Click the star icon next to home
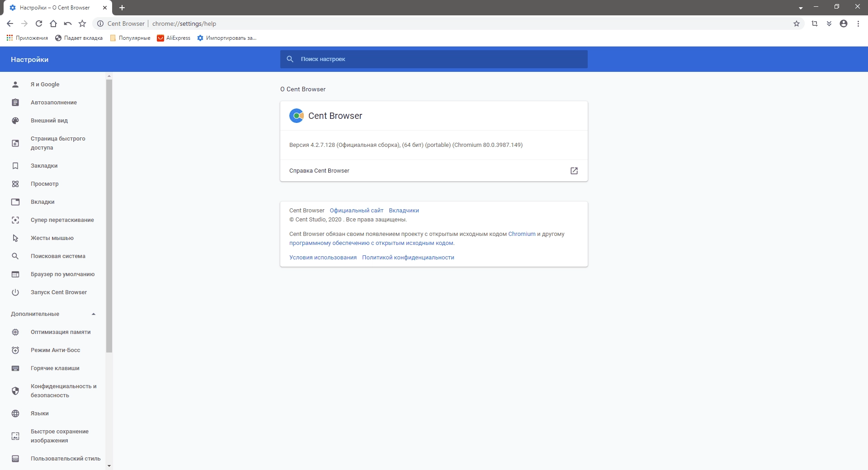Image resolution: width=868 pixels, height=470 pixels. (x=82, y=23)
